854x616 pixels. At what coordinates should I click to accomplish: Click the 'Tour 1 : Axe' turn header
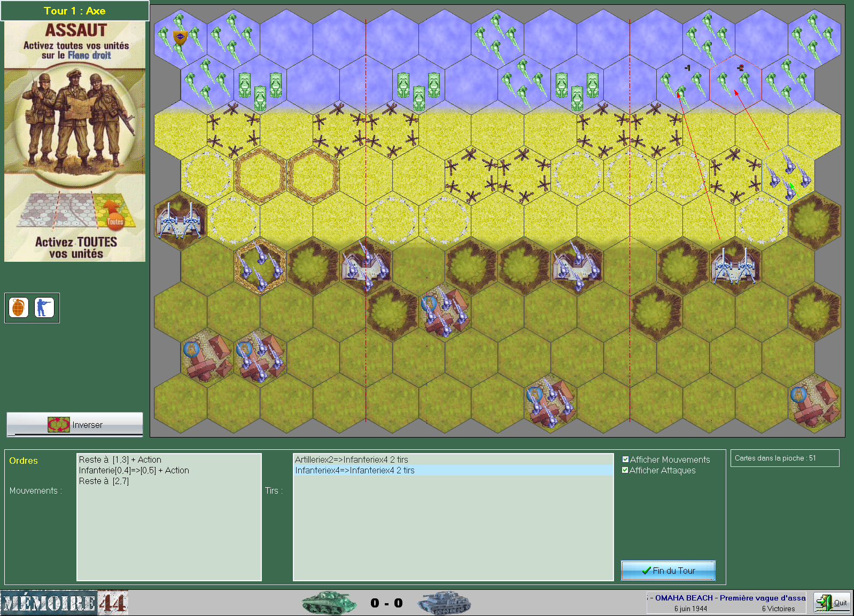[75, 11]
